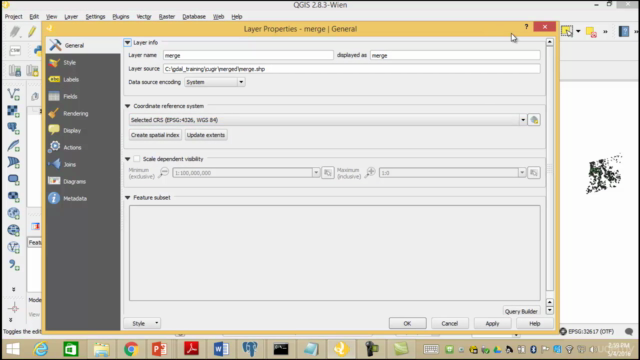The width and height of the screenshot is (640, 360).
Task: Click the OK button
Action: 407,323
